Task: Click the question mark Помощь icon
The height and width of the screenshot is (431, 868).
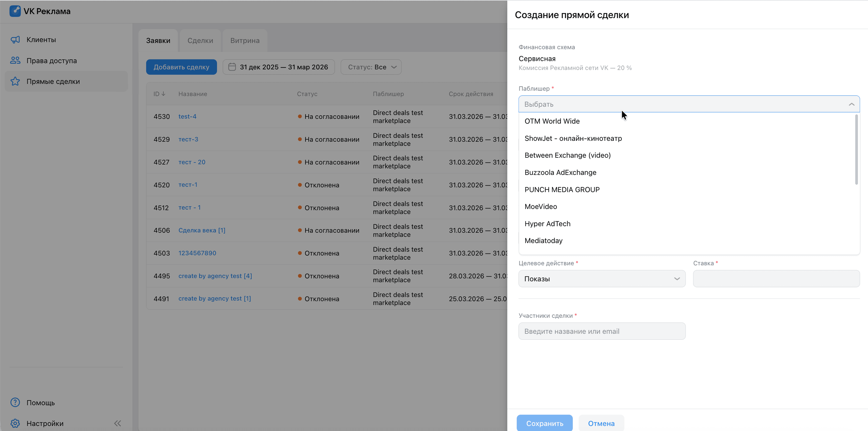Action: tap(15, 402)
